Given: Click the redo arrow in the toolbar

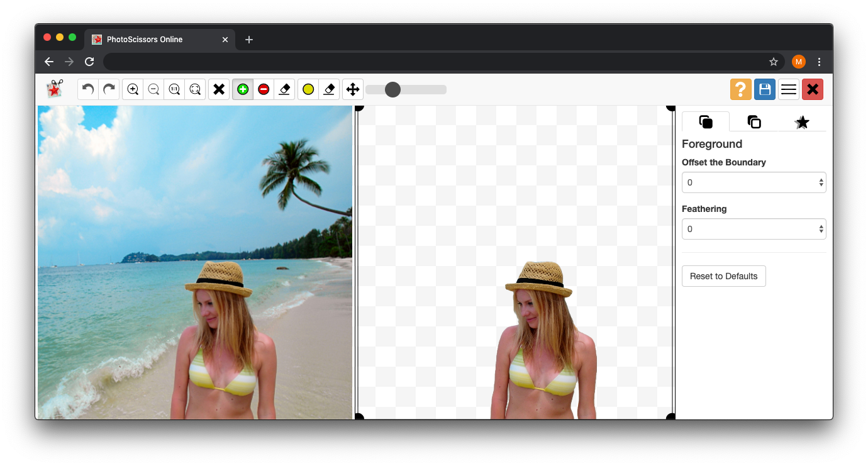Looking at the screenshot, I should pyautogui.click(x=109, y=89).
